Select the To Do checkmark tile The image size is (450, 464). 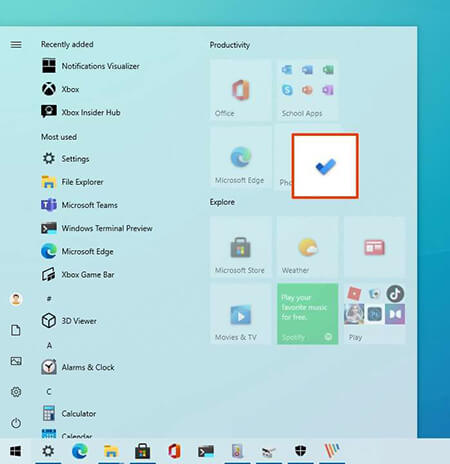click(x=325, y=166)
